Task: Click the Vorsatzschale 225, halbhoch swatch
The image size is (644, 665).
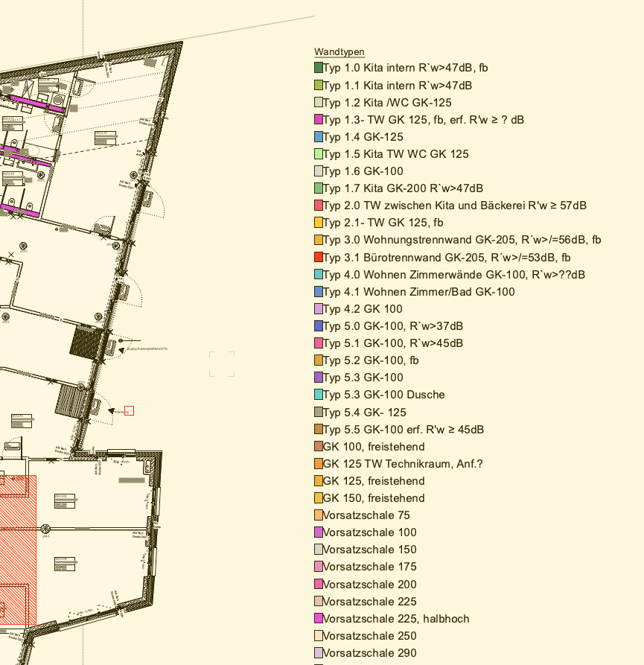Action: point(319,619)
